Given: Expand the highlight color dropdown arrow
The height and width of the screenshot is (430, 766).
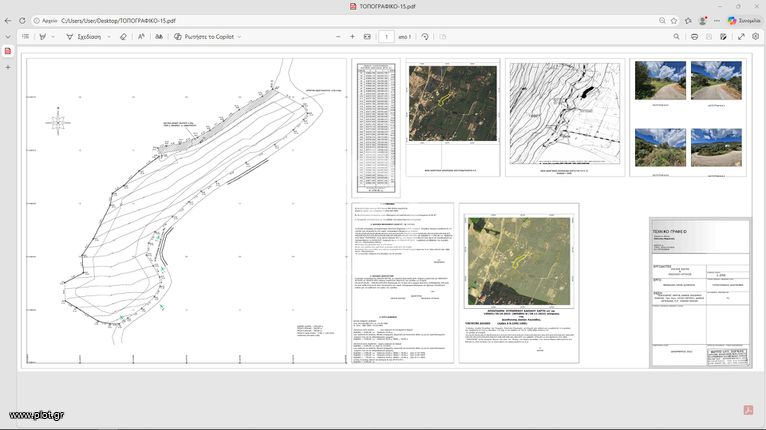Looking at the screenshot, I should (53, 37).
